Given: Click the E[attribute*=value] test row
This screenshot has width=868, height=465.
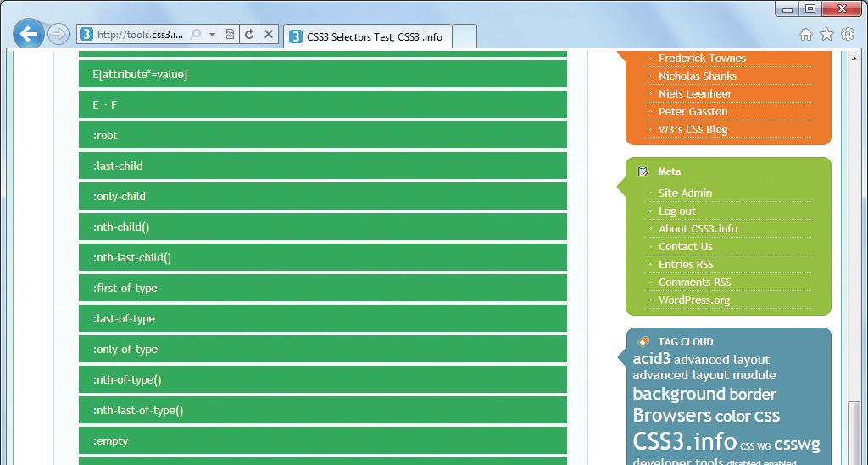Looking at the screenshot, I should coord(323,74).
